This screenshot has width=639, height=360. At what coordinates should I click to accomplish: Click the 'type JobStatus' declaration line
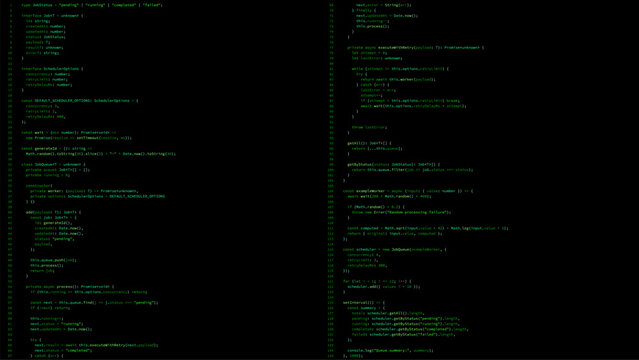92,5
